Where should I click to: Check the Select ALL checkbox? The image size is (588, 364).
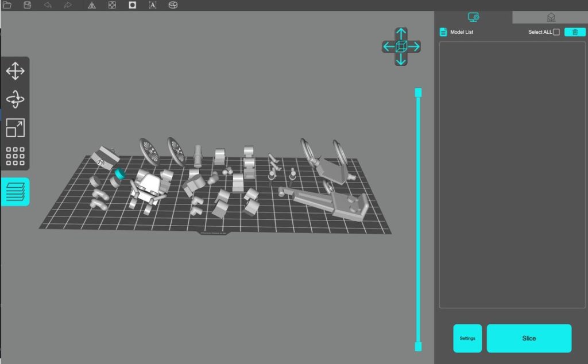click(x=556, y=32)
